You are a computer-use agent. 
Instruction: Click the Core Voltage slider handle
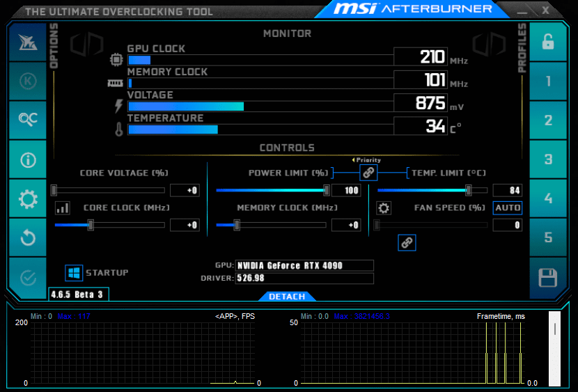(54, 190)
